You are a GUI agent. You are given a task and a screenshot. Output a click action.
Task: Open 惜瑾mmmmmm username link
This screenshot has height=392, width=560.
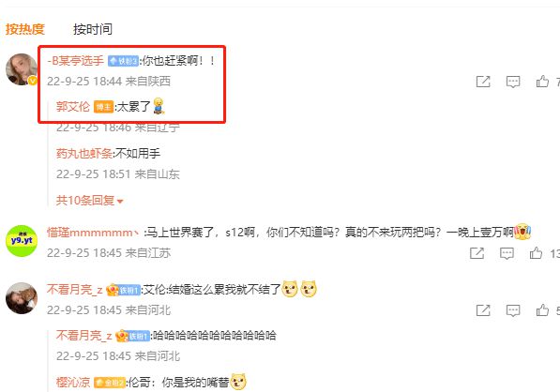tap(93, 233)
